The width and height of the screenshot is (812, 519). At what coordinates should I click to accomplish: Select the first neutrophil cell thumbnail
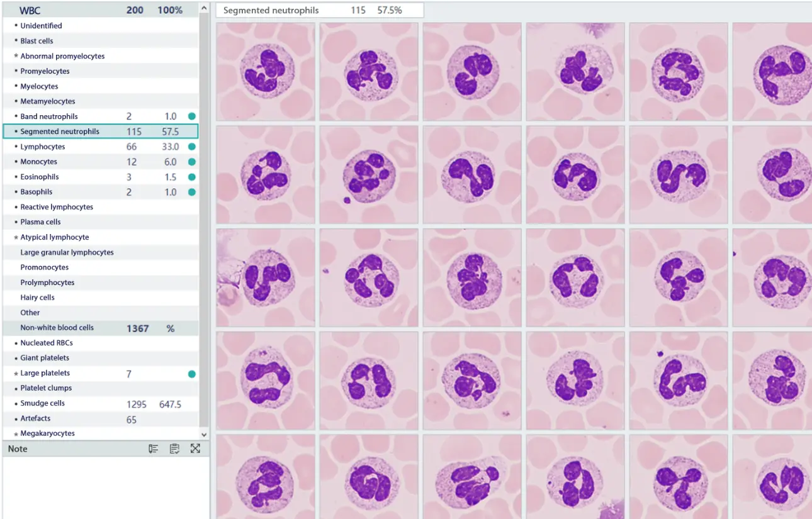(265, 71)
